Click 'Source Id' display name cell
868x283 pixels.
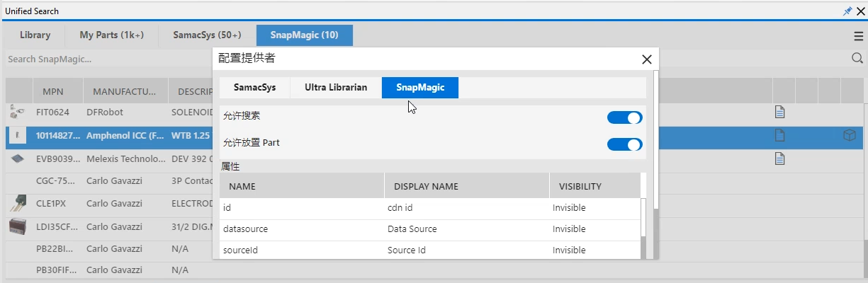[x=467, y=250]
